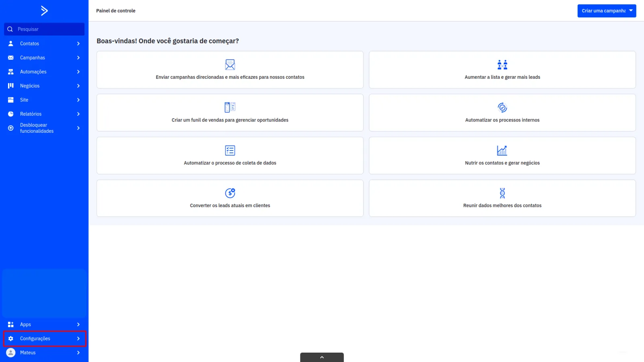Click the growth chart icon for Nutrir contatos

[x=502, y=150]
